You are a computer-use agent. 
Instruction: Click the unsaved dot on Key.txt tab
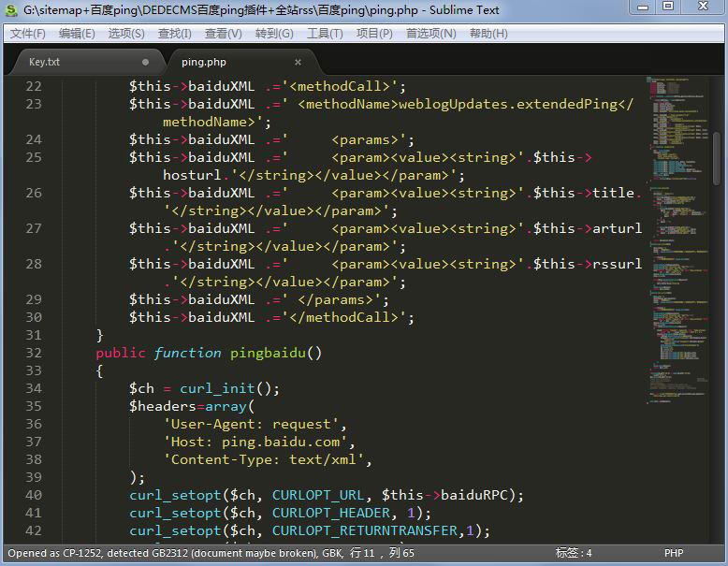point(145,62)
